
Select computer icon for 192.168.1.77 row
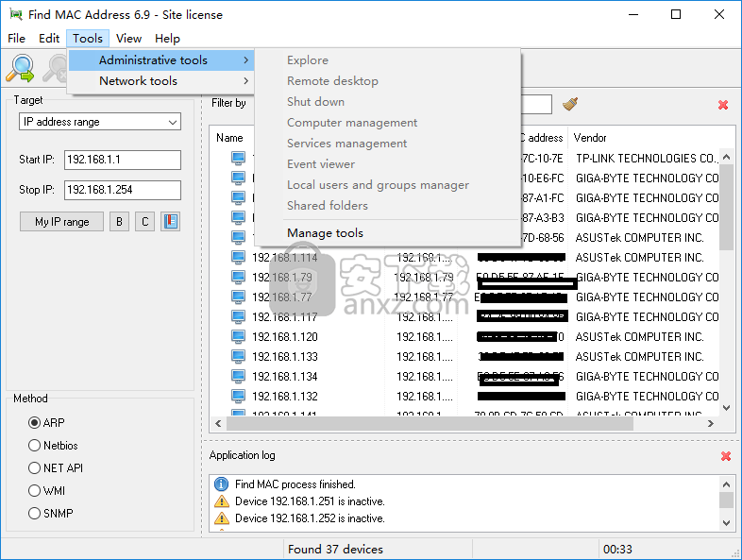pos(238,297)
